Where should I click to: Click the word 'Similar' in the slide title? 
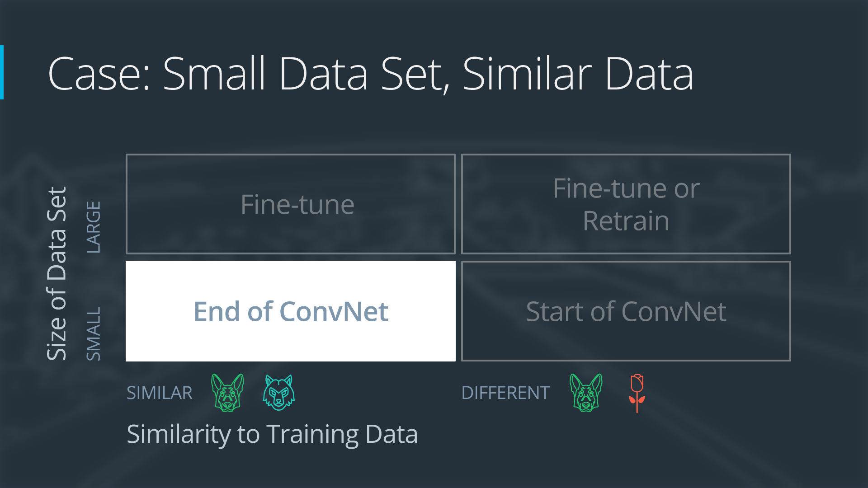click(527, 75)
